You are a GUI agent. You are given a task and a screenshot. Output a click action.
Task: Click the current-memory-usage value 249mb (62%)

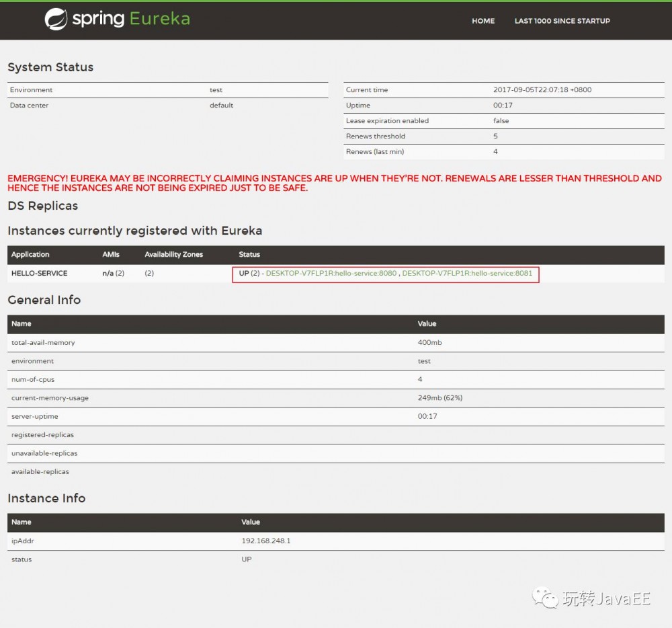click(440, 398)
